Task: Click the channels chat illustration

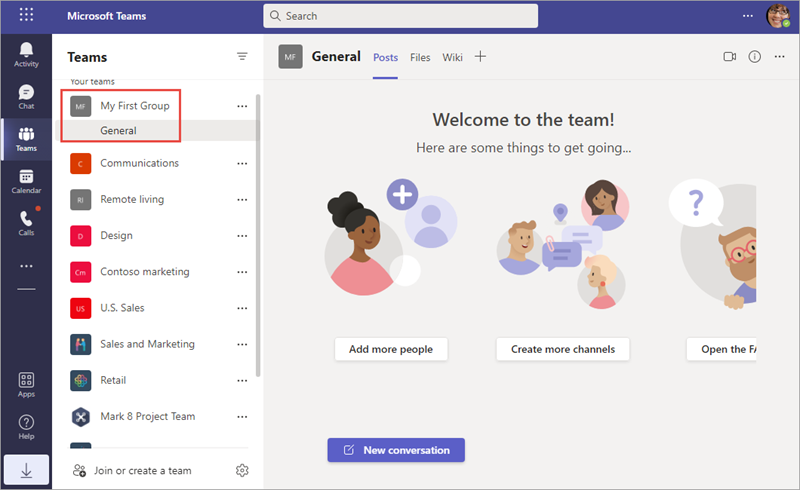Action: (563, 244)
